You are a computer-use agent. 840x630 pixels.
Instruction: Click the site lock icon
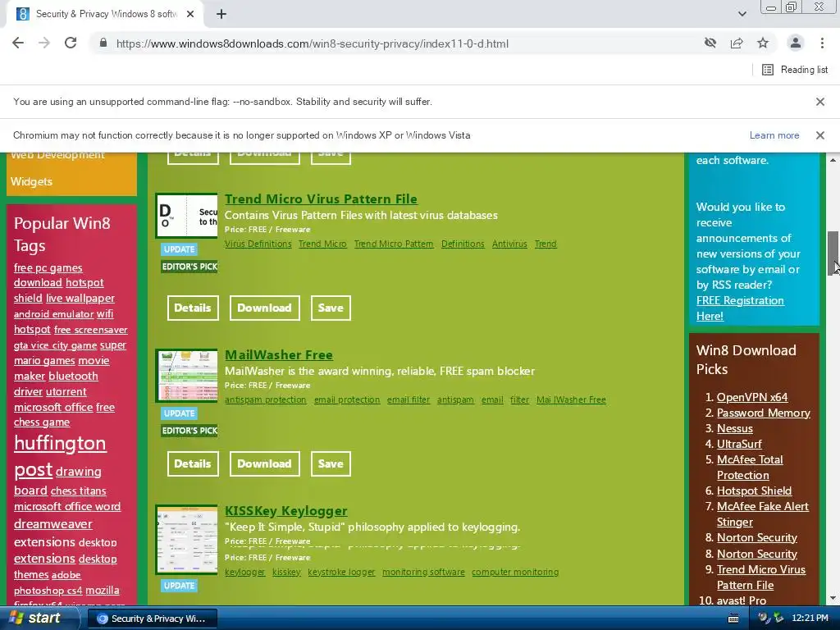(103, 43)
